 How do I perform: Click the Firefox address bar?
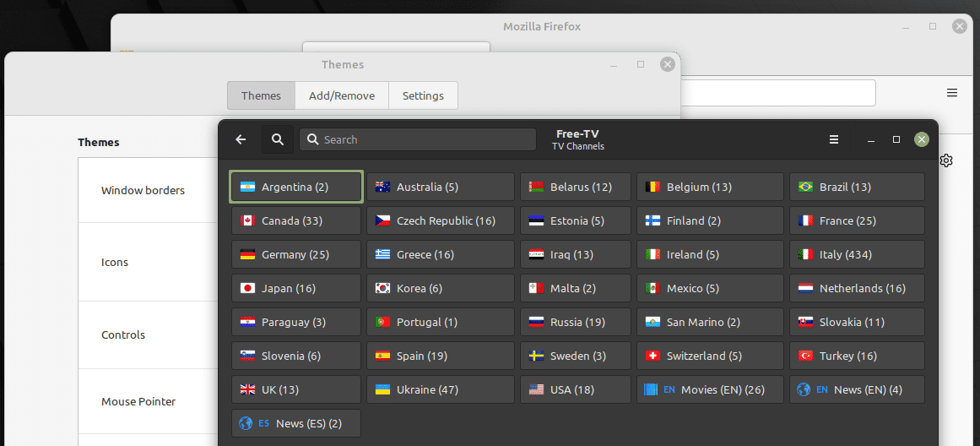(777, 93)
